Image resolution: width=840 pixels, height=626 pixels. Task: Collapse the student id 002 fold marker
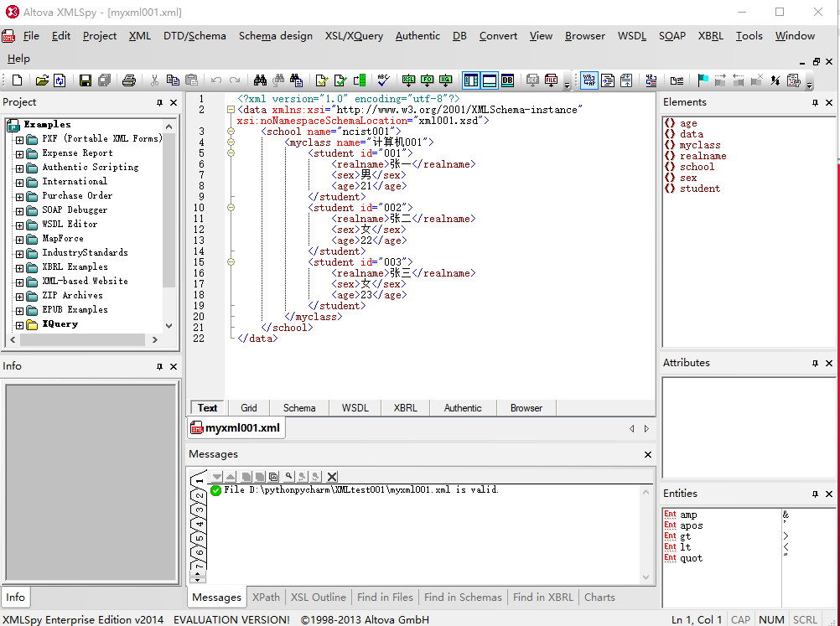231,207
